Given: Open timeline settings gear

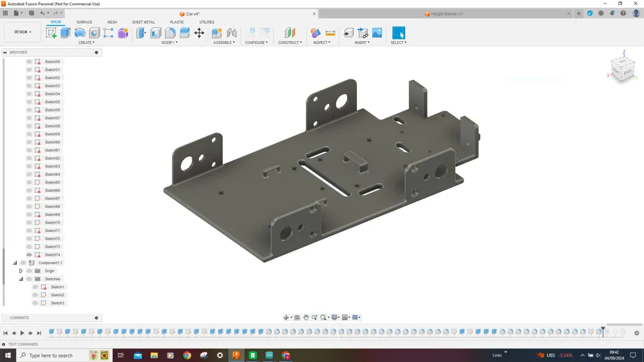Looking at the screenshot, I should click(637, 333).
